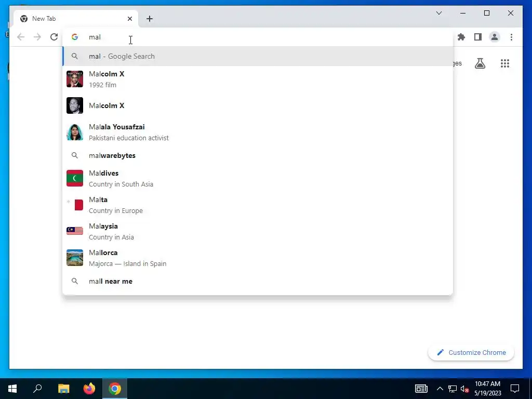Choose the Malaysia suggestion
This screenshot has height=399, width=532.
(258, 231)
